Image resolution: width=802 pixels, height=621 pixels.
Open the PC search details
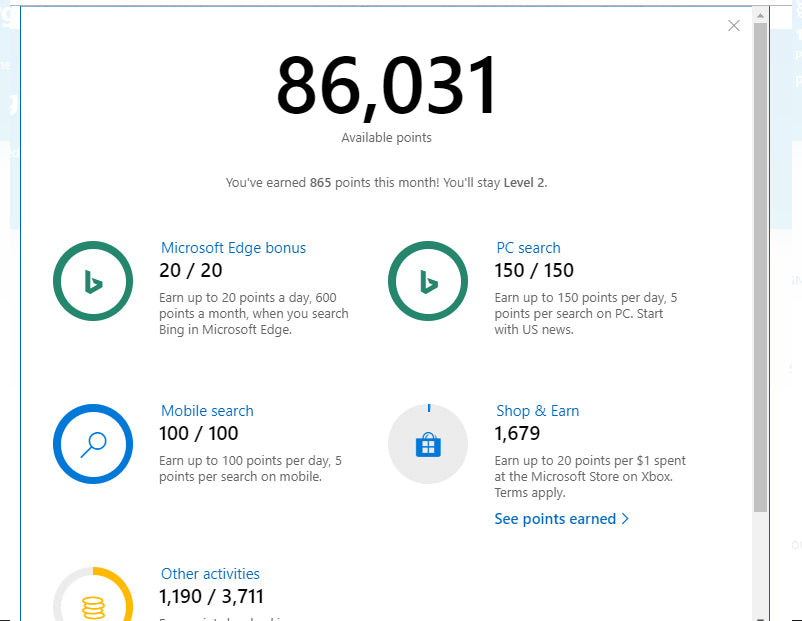[x=528, y=247]
